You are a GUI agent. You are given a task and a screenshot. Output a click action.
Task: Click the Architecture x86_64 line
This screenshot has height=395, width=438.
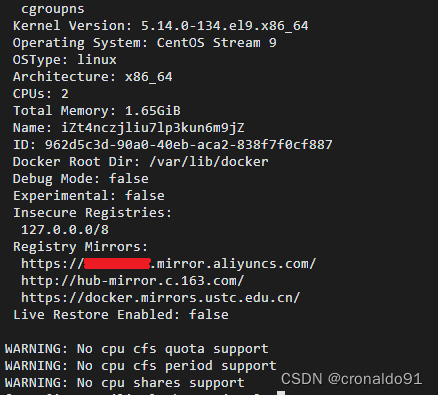coord(93,77)
